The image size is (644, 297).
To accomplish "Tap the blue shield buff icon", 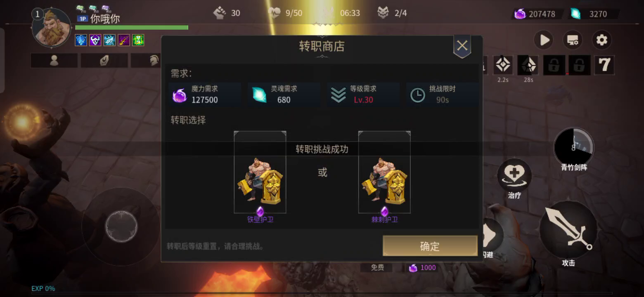I will point(81,40).
